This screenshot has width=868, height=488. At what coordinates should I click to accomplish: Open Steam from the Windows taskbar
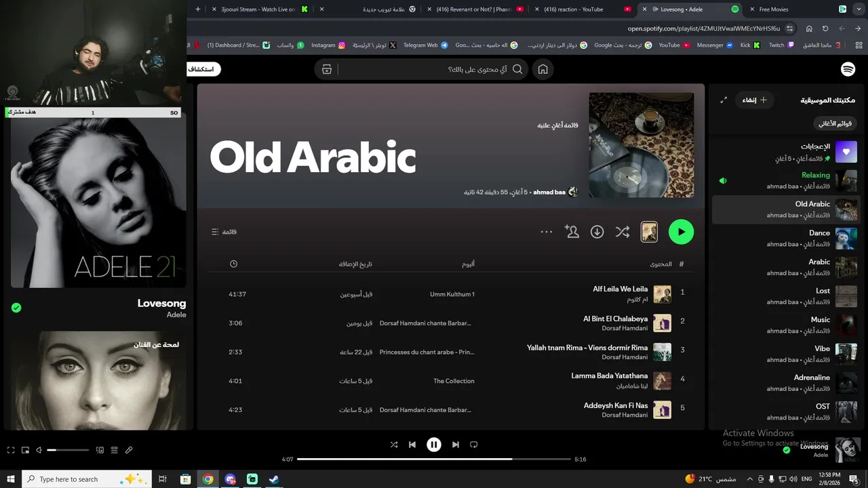(273, 479)
